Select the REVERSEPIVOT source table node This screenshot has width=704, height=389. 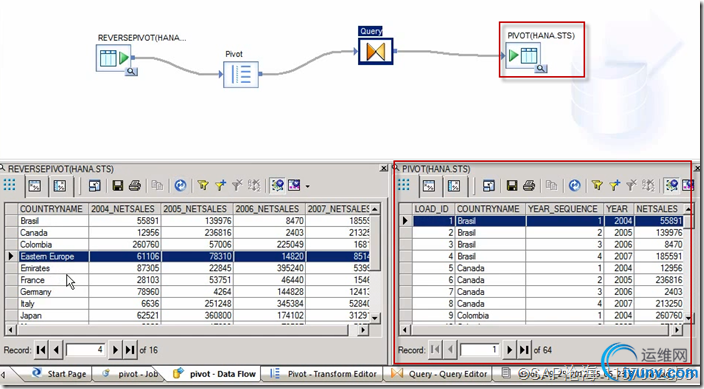(x=113, y=57)
